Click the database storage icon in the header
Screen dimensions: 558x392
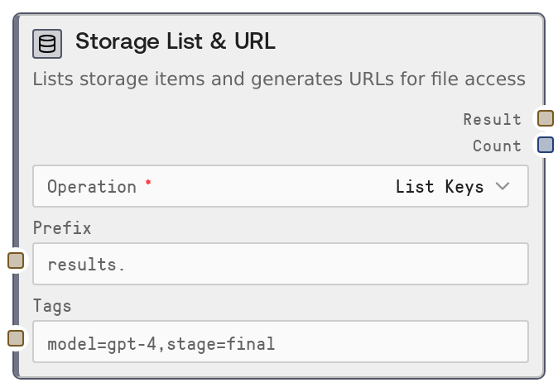point(47,43)
